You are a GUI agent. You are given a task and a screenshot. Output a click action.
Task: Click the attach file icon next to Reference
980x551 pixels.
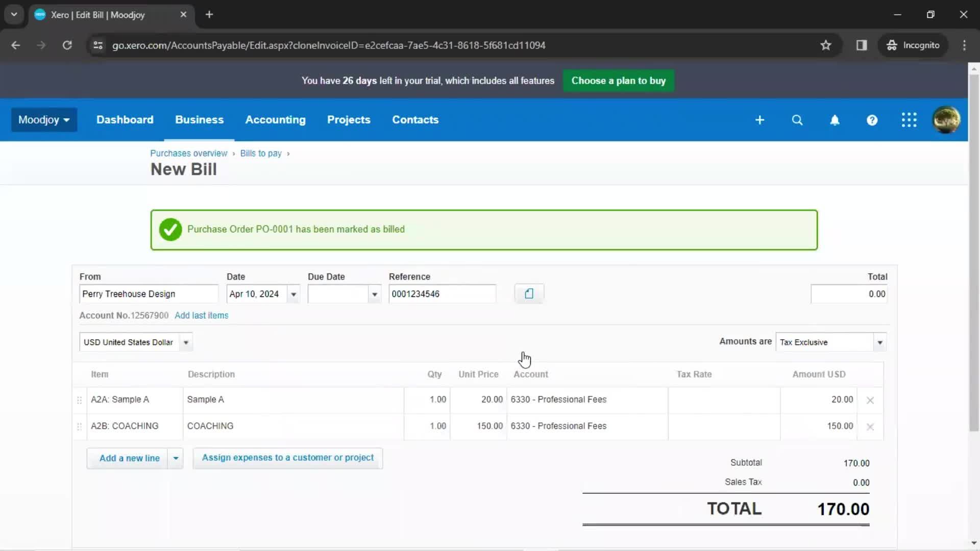(529, 293)
